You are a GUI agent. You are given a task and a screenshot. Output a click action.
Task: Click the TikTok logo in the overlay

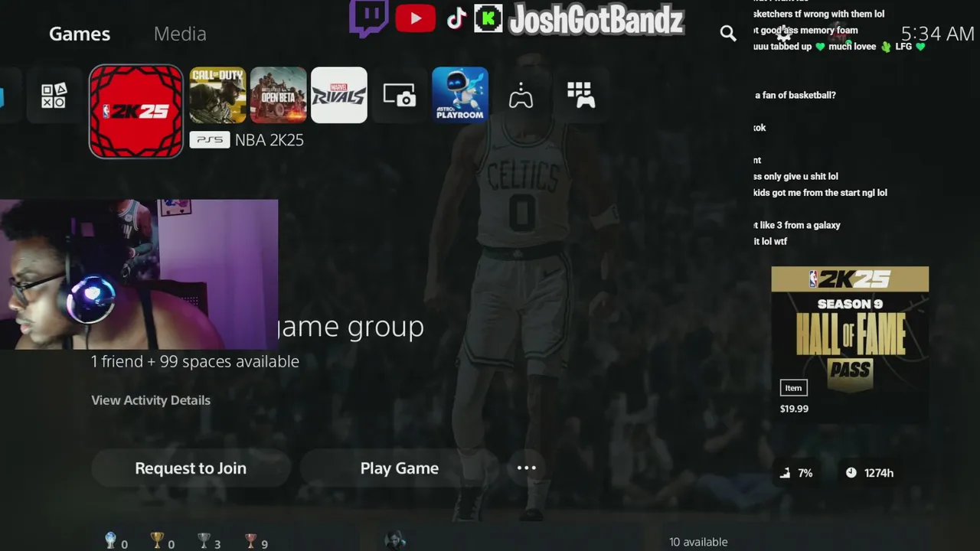456,19
